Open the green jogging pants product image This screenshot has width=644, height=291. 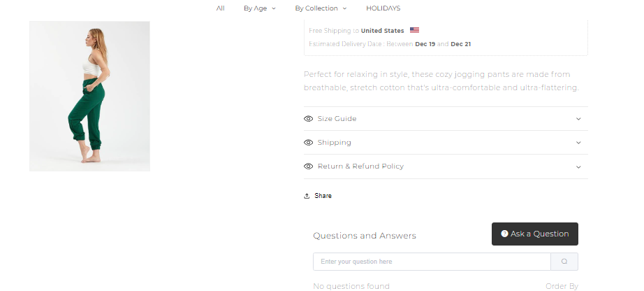(89, 96)
